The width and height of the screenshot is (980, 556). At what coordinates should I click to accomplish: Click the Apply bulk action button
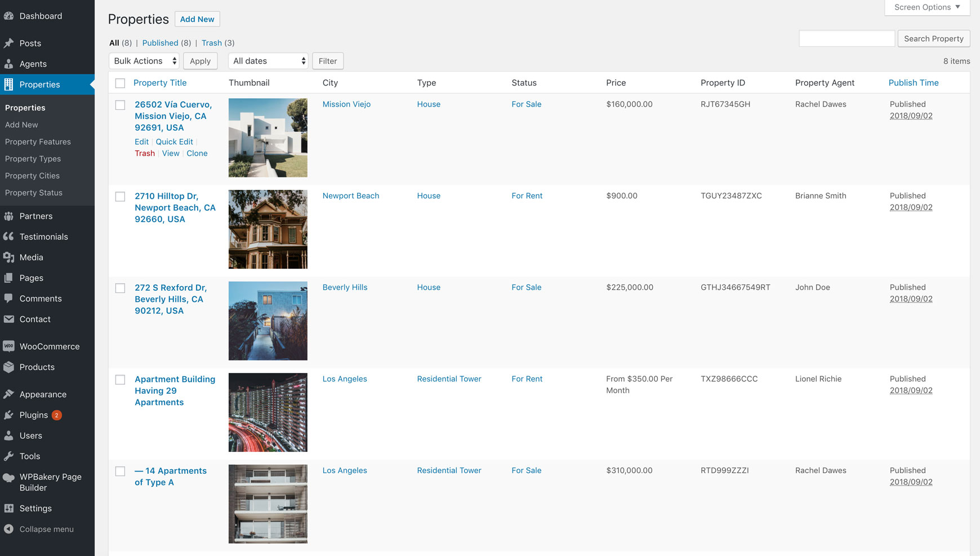200,61
